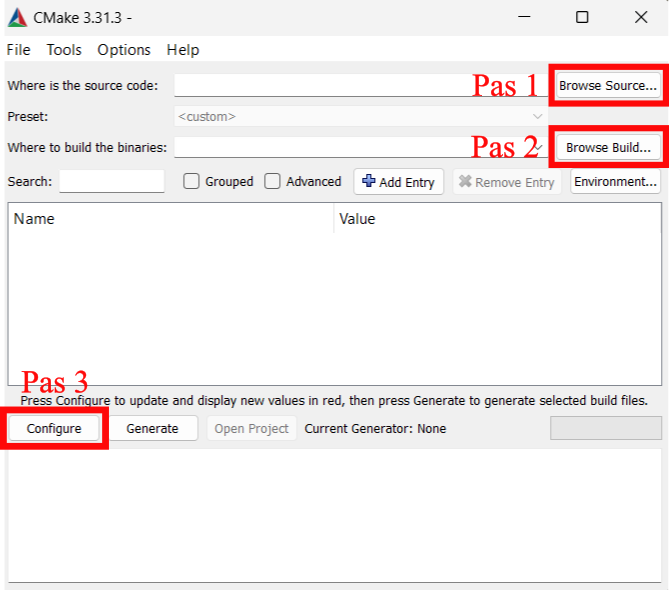669x590 pixels.
Task: Open the Environment settings button
Action: coord(615,182)
